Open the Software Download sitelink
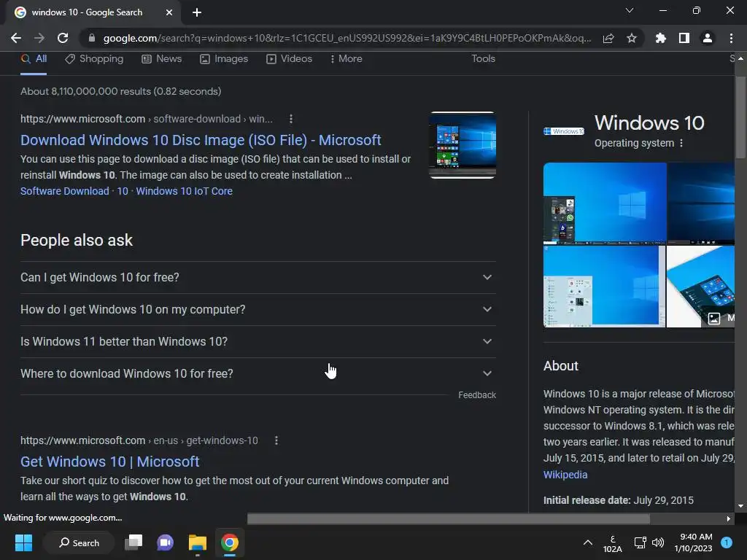This screenshot has width=747, height=560. [65, 191]
